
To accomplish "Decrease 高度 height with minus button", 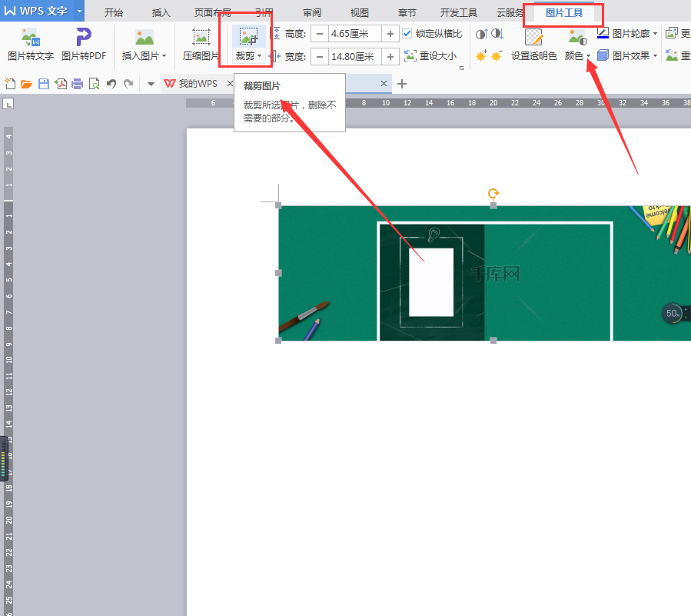I will tap(320, 34).
